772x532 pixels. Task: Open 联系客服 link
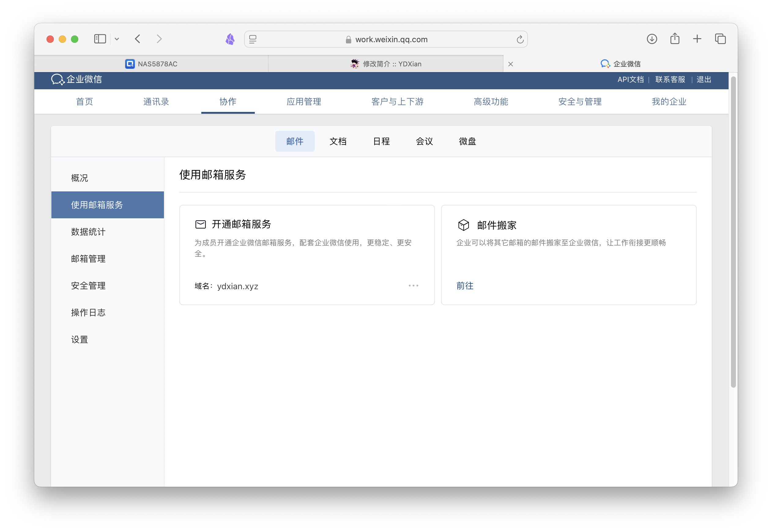[670, 79]
